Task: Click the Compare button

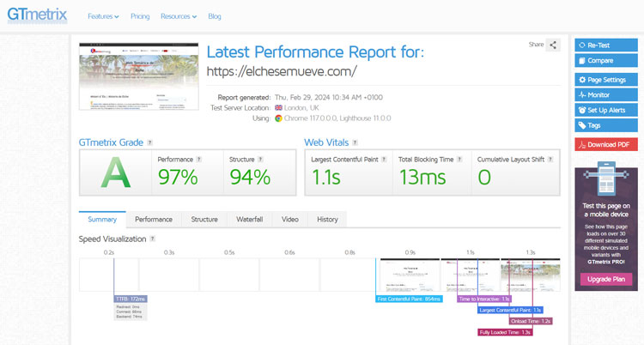Action: [x=606, y=60]
